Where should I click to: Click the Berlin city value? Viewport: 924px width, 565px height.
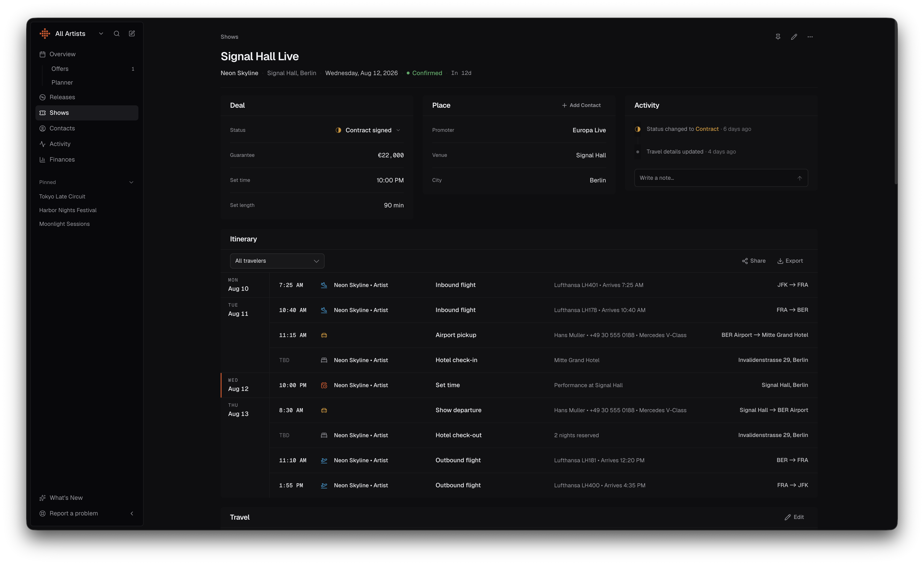598,180
